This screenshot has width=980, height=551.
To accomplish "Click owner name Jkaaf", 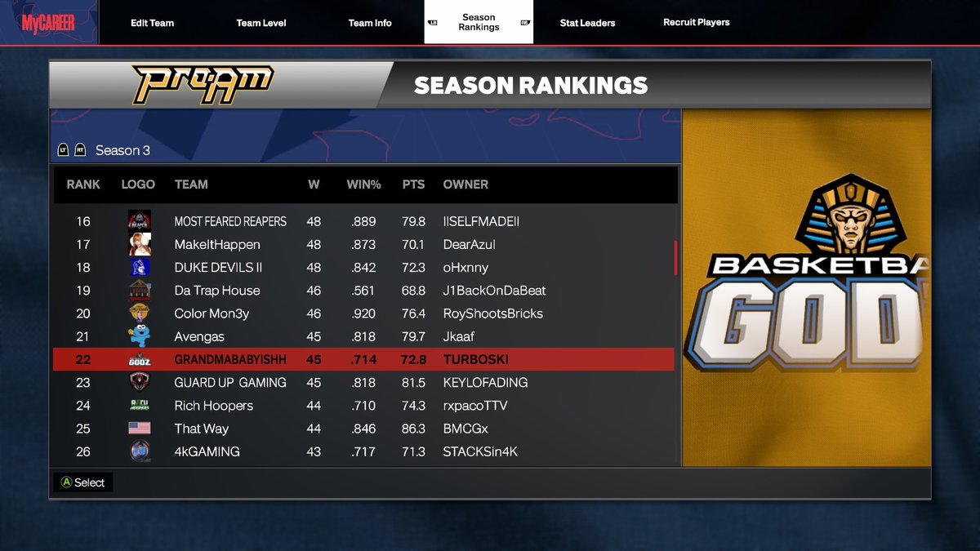I will [x=459, y=336].
